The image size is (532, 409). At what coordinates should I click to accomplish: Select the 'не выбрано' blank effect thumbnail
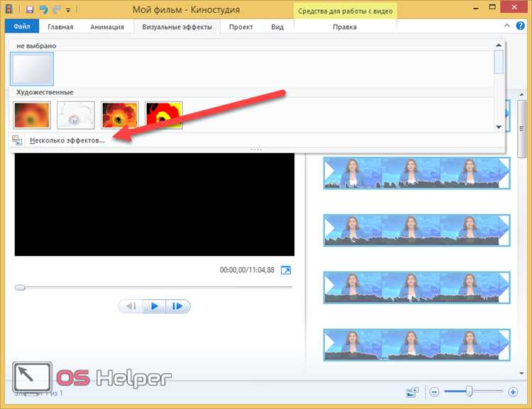(32, 69)
